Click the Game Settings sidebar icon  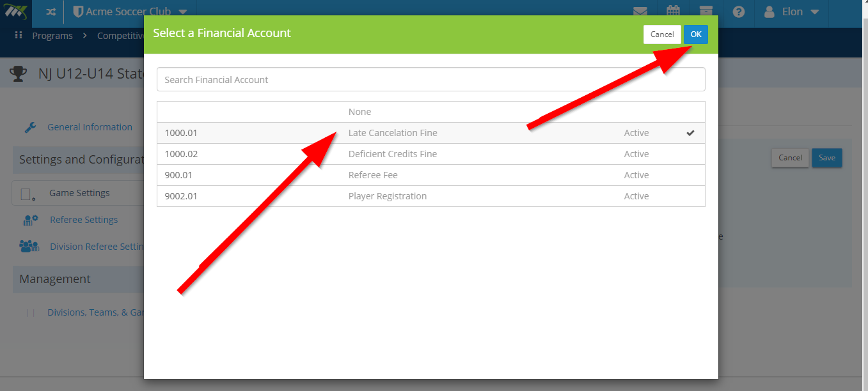point(28,194)
